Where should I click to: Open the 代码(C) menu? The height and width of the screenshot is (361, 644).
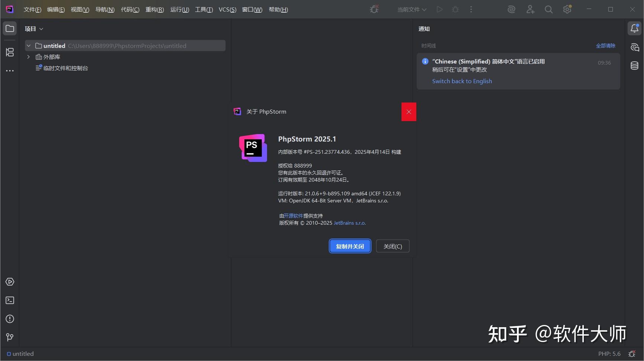130,9
